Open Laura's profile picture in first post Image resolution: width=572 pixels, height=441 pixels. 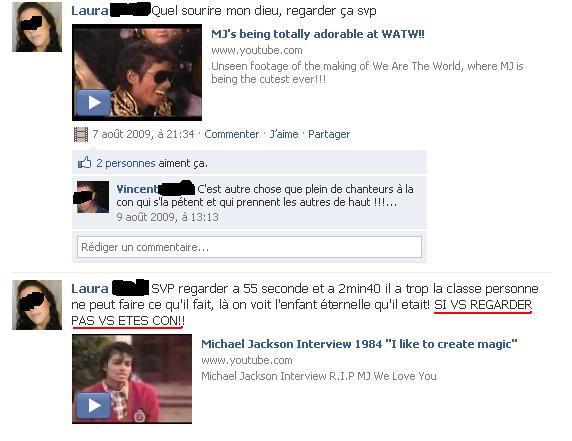coord(37,27)
